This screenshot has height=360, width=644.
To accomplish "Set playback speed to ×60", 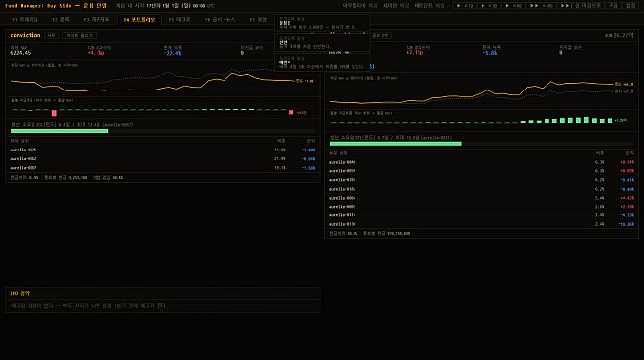I will coord(513,5).
